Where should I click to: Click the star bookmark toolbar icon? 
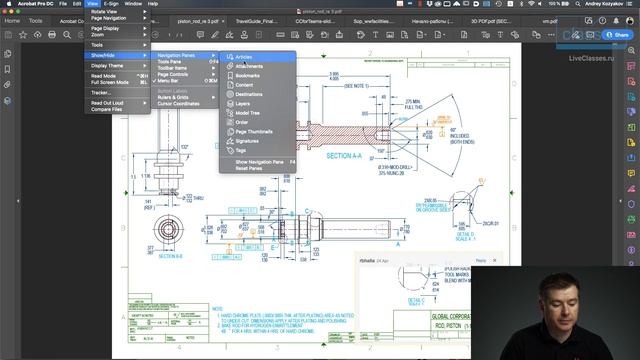[x=23, y=35]
